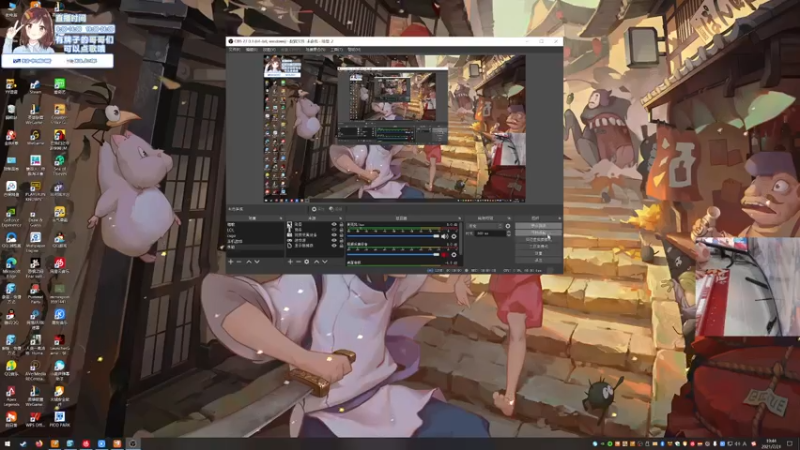Open source properties gear in Sources panel

tap(307, 262)
